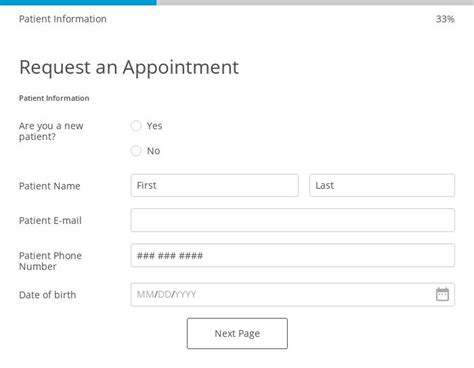This screenshot has width=474, height=368.
Task: Click the Patient E-mail field label
Action: click(x=50, y=221)
